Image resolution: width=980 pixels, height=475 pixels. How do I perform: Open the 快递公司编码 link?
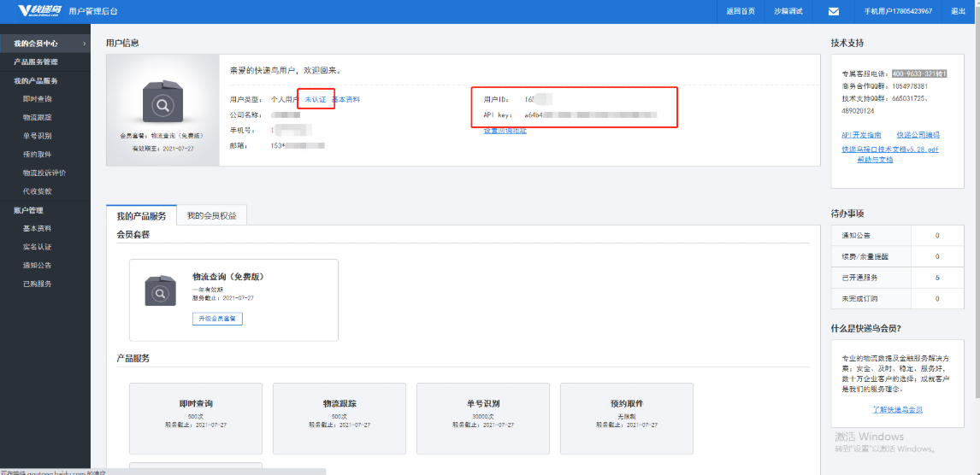(x=918, y=135)
